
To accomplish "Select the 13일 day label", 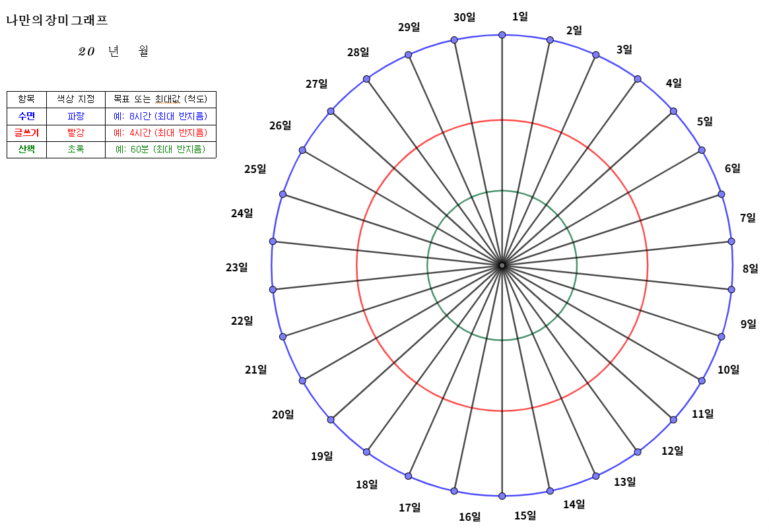I will click(624, 482).
